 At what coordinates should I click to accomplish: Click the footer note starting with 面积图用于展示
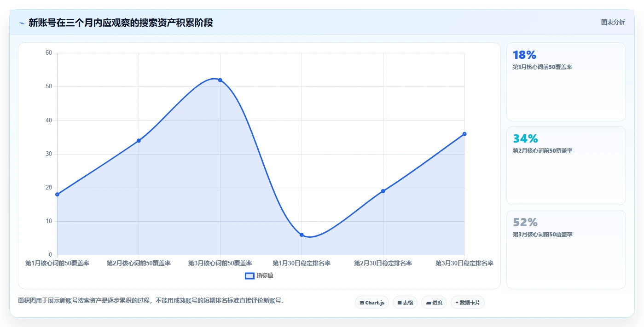(152, 301)
